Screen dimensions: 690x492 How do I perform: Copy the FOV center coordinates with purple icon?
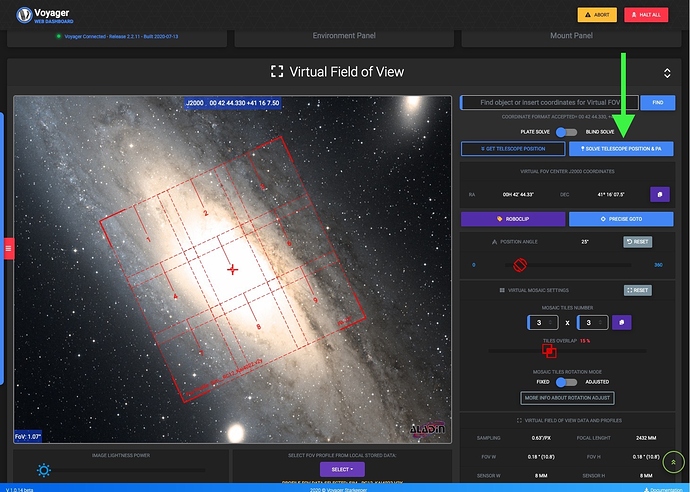click(x=660, y=194)
